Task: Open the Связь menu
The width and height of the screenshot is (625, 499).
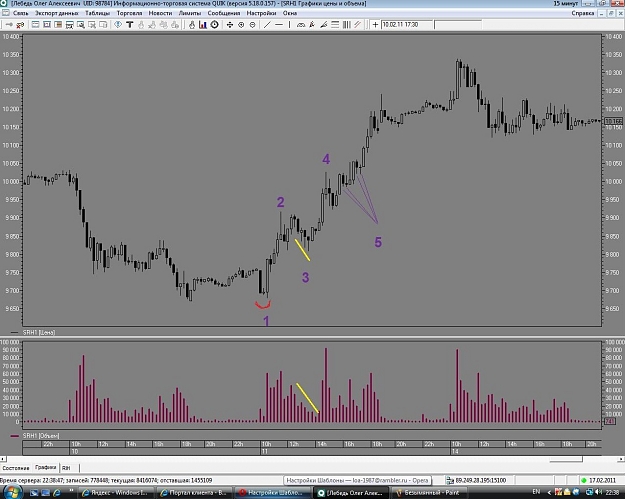Action: coord(21,13)
